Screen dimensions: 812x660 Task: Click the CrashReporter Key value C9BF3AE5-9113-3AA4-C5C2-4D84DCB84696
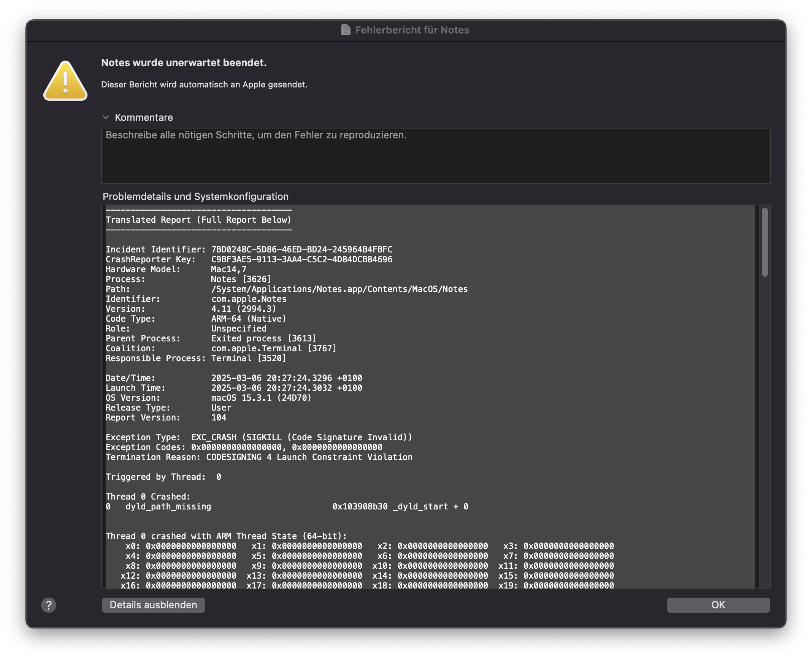302,259
